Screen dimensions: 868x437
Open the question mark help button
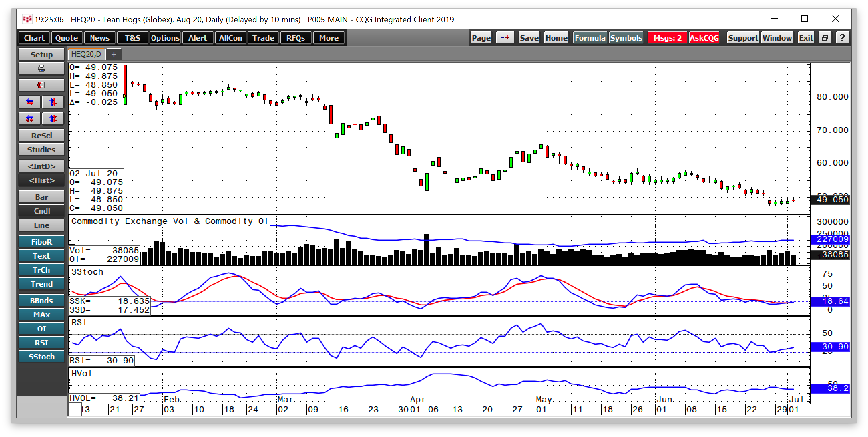(x=842, y=38)
